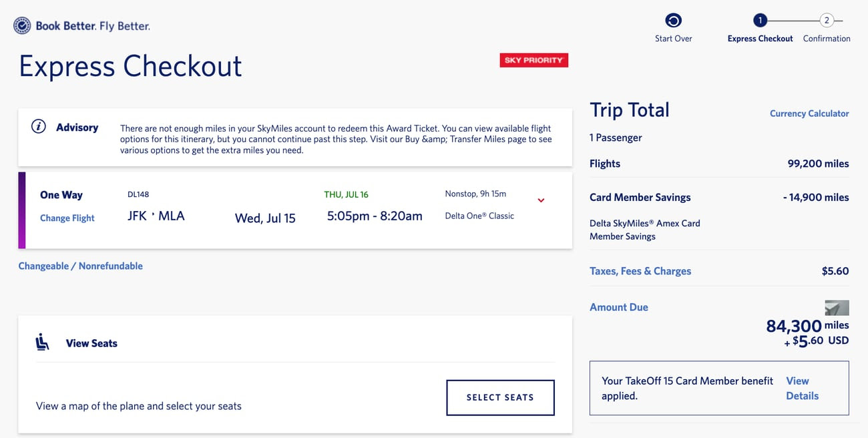
Task: Select the Express Checkout step label
Action: (760, 38)
